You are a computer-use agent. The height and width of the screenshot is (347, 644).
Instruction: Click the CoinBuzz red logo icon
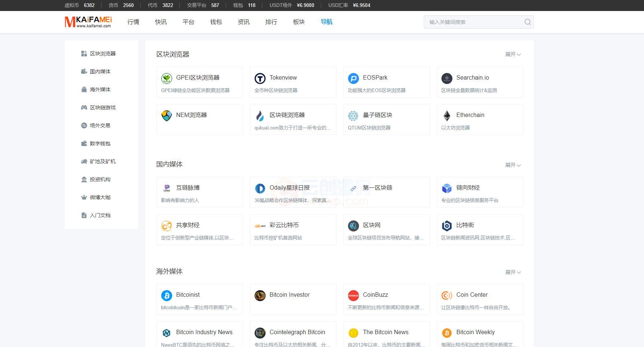tap(354, 295)
